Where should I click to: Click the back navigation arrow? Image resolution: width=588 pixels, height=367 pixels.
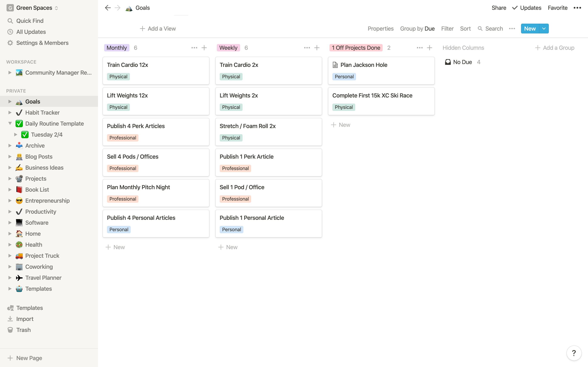point(108,8)
